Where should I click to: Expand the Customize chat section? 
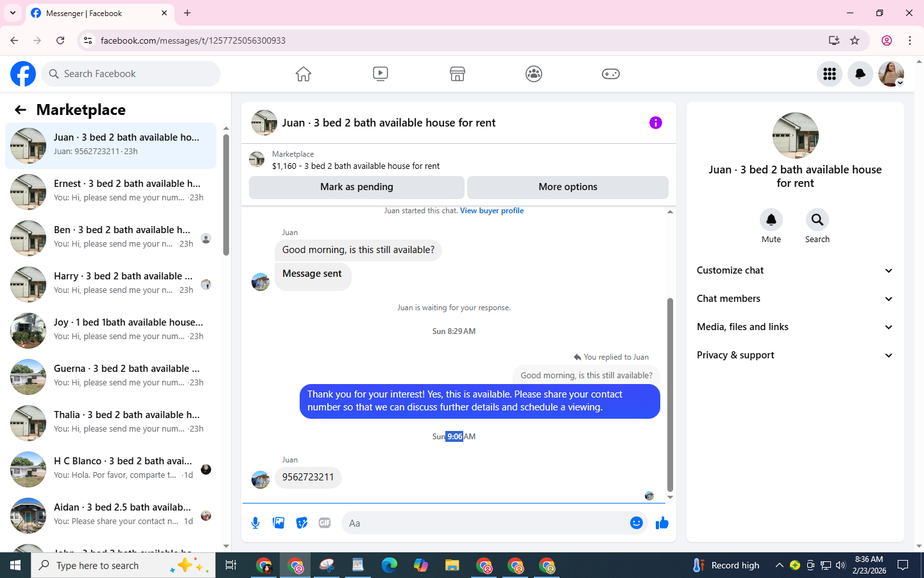click(796, 270)
